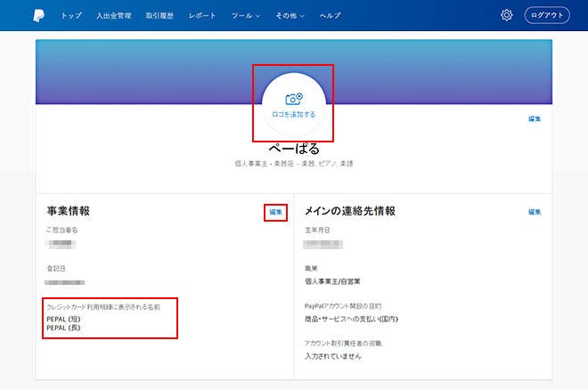Click the PayPal logo in header
The height and width of the screenshot is (389, 588).
click(38, 15)
